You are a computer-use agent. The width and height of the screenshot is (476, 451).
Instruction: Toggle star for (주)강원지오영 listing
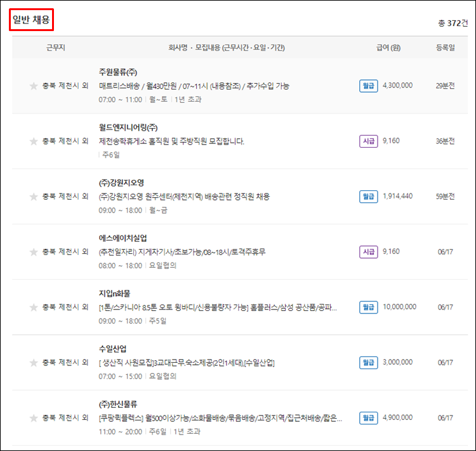pos(34,197)
